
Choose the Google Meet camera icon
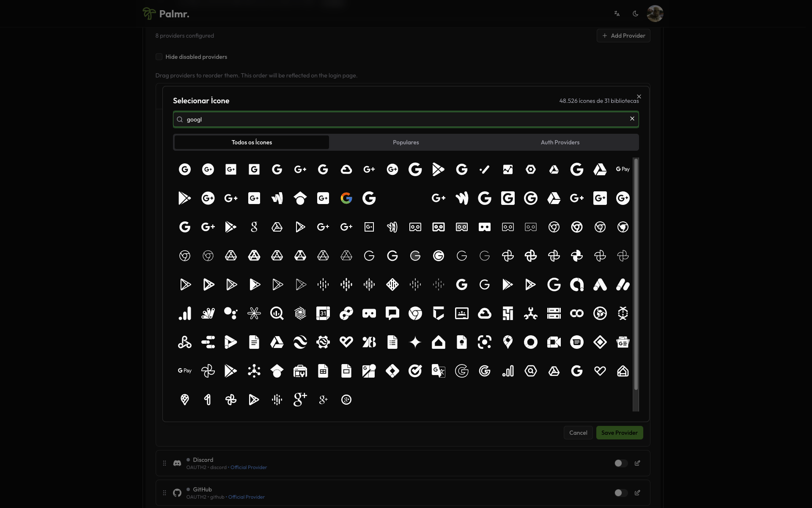point(554,342)
